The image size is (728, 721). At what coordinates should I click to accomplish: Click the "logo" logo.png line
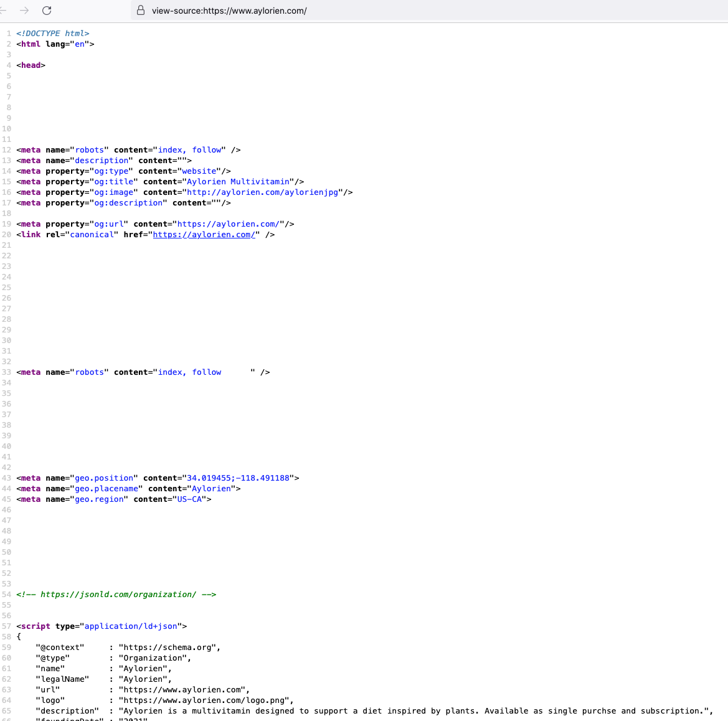tap(165, 700)
